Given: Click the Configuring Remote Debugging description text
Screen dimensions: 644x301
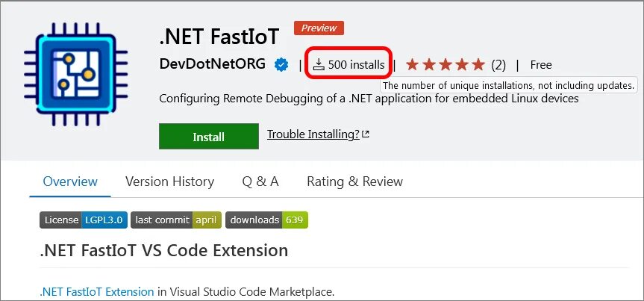Looking at the screenshot, I should tap(369, 99).
